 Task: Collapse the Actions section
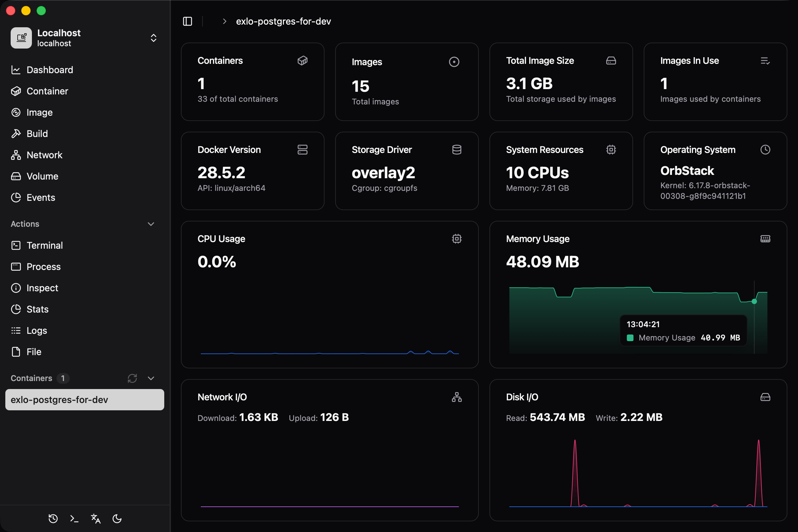[151, 224]
